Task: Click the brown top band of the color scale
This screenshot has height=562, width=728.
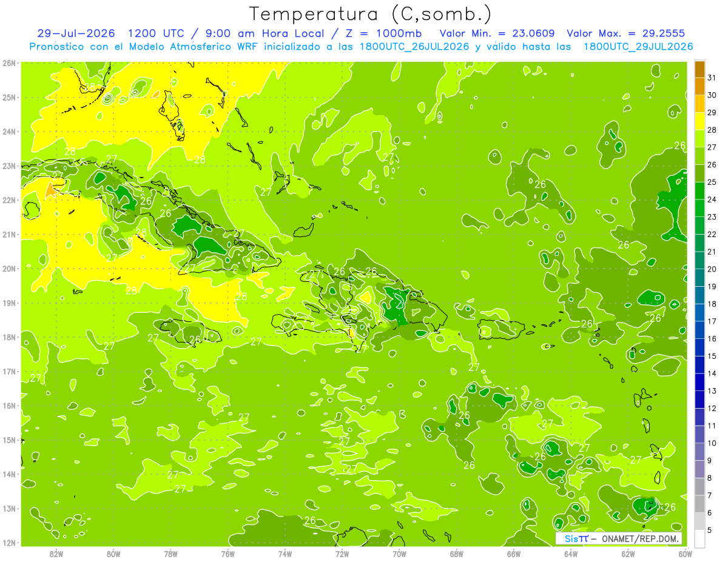Action: coord(699,69)
